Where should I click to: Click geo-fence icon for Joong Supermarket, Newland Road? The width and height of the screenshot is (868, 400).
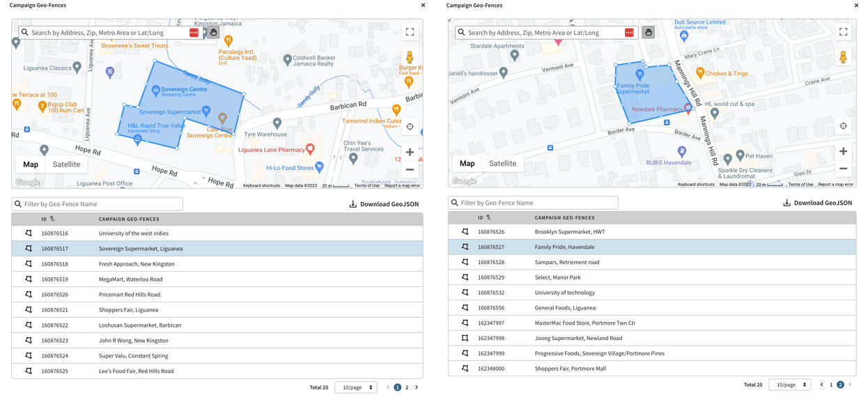click(465, 338)
